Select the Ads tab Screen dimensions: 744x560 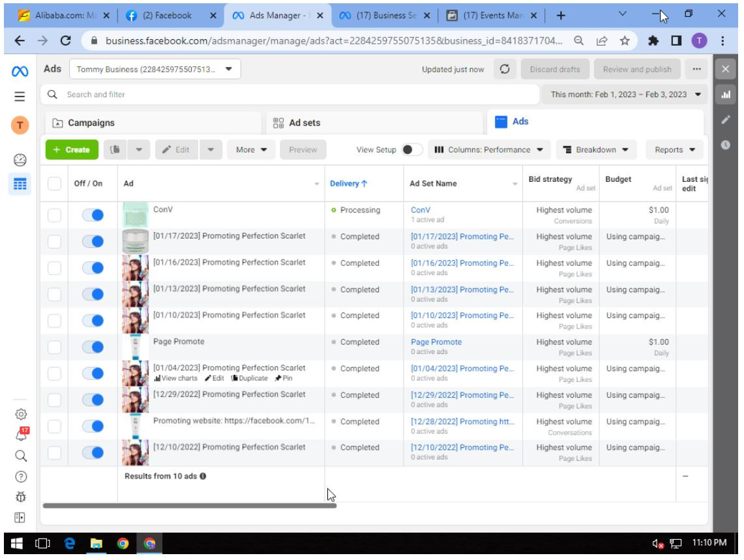595,122
